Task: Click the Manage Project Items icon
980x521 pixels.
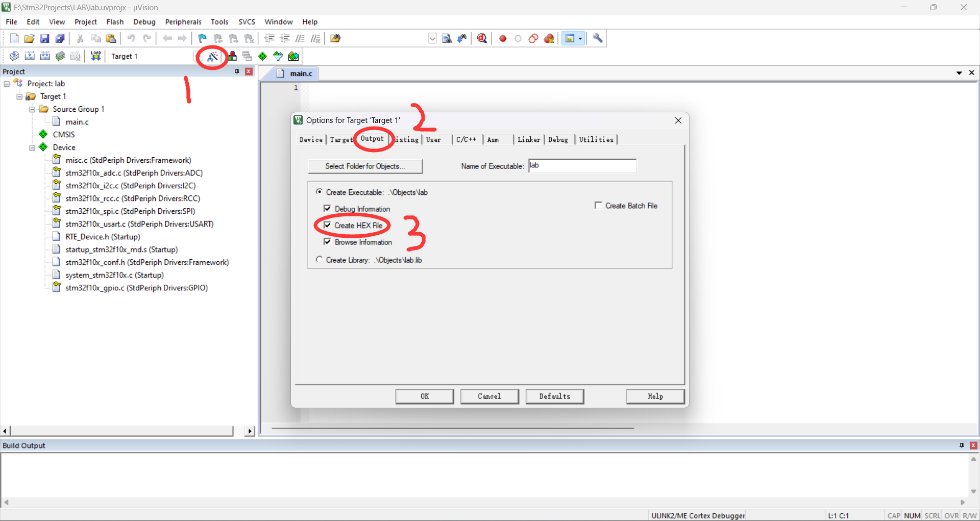Action: (x=232, y=56)
